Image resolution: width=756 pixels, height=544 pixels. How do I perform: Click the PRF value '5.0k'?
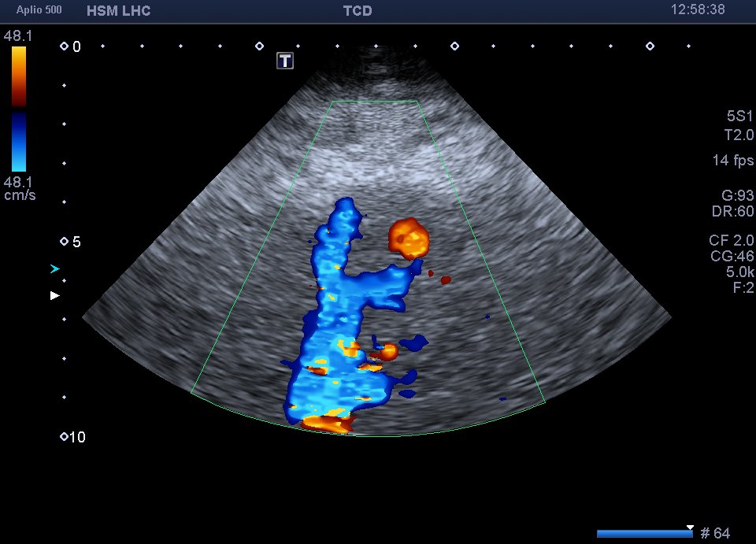point(739,272)
